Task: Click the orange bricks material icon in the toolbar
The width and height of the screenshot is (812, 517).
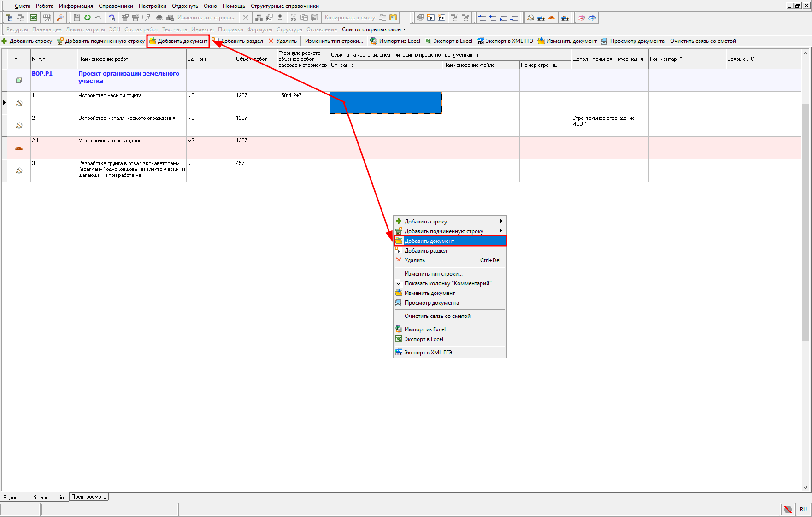Action: coord(552,18)
